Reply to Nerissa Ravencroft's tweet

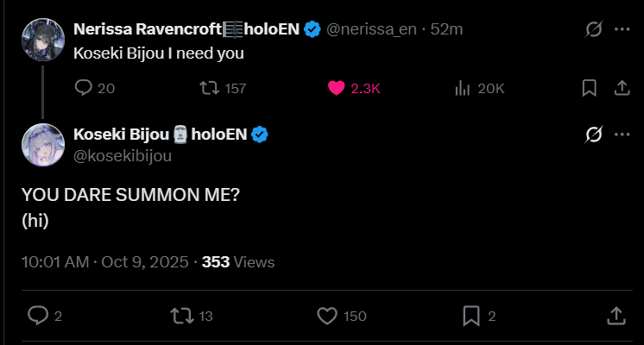point(84,88)
